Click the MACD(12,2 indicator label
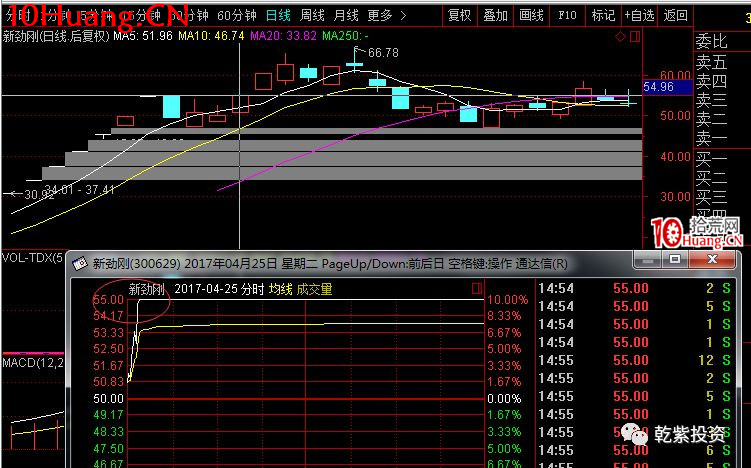The height and width of the screenshot is (468, 751). [x=33, y=363]
